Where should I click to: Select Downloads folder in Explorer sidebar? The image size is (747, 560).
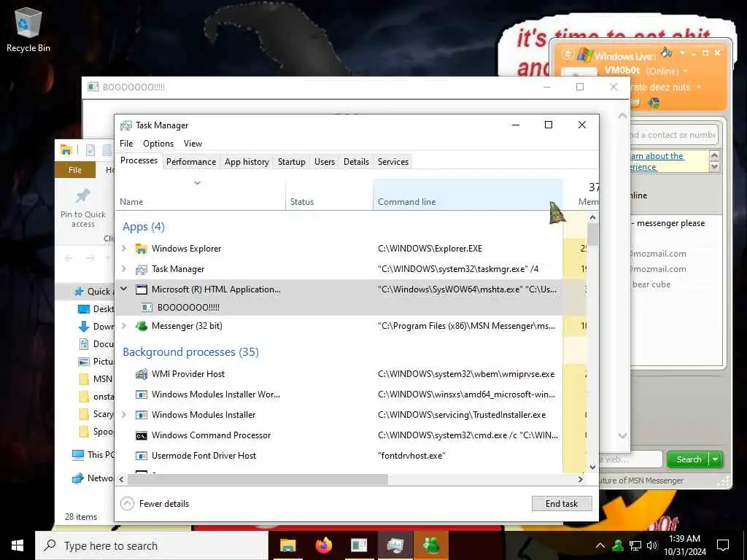(x=96, y=327)
